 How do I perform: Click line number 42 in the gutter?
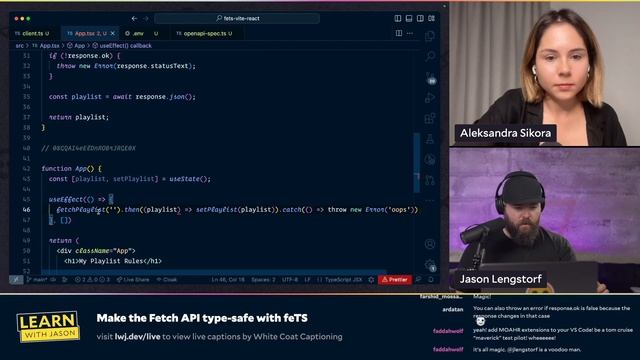pos(27,168)
